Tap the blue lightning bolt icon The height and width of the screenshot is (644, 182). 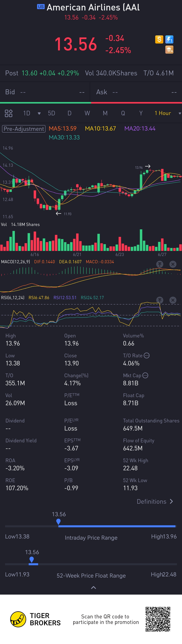(169, 39)
